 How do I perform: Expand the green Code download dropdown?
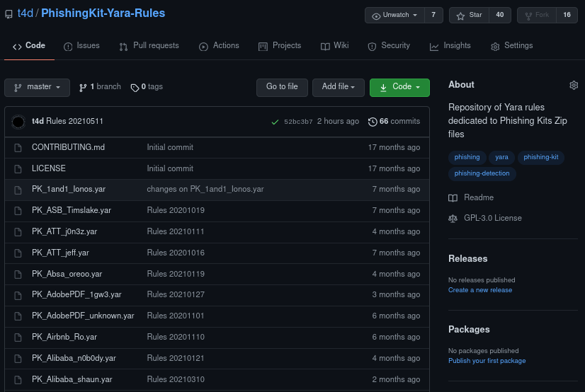[399, 87]
